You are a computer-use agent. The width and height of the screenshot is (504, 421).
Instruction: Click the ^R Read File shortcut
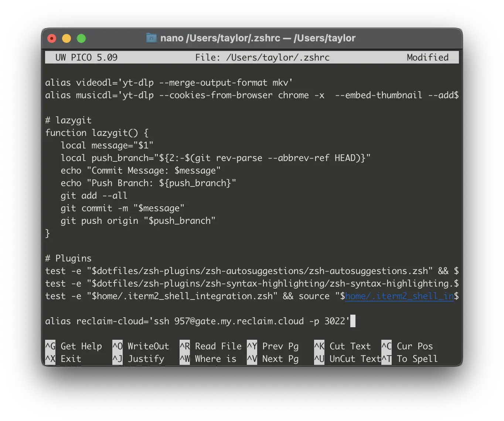[x=211, y=346]
